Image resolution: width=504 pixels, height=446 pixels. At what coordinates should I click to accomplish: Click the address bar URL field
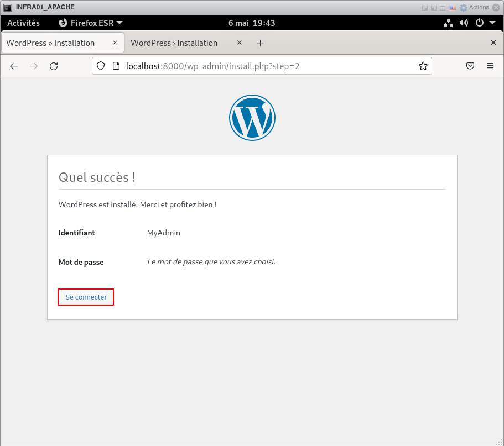coord(266,66)
